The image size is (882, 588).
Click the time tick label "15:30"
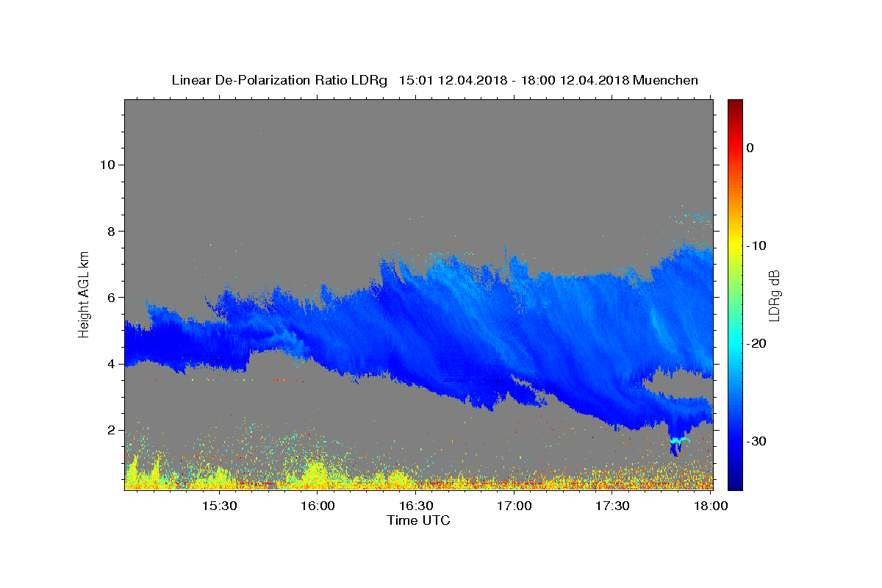click(219, 506)
